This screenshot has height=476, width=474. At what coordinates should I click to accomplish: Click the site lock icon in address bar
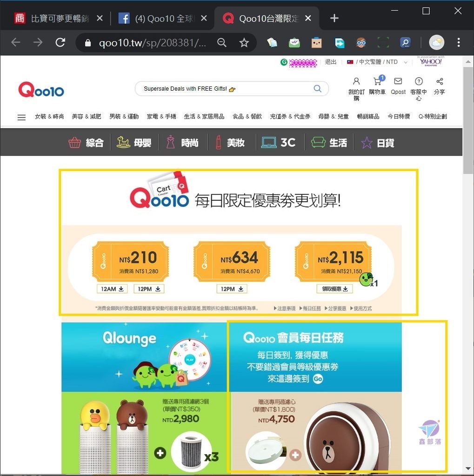(x=88, y=43)
